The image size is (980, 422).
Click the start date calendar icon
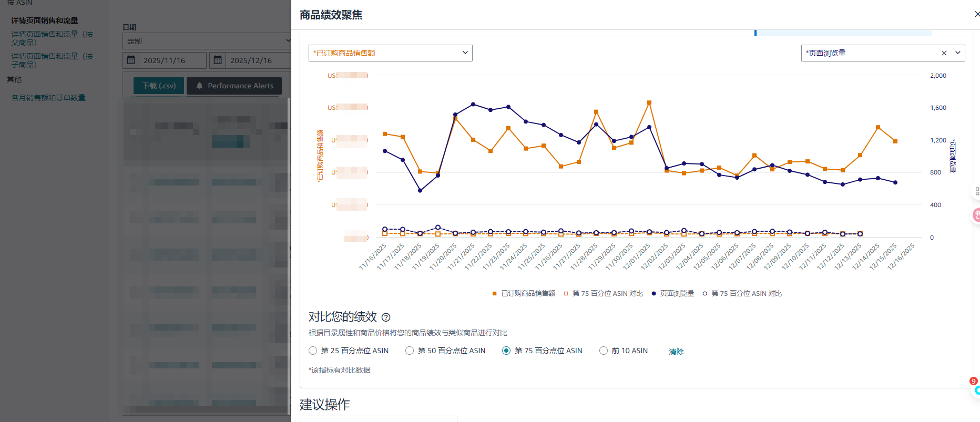131,60
